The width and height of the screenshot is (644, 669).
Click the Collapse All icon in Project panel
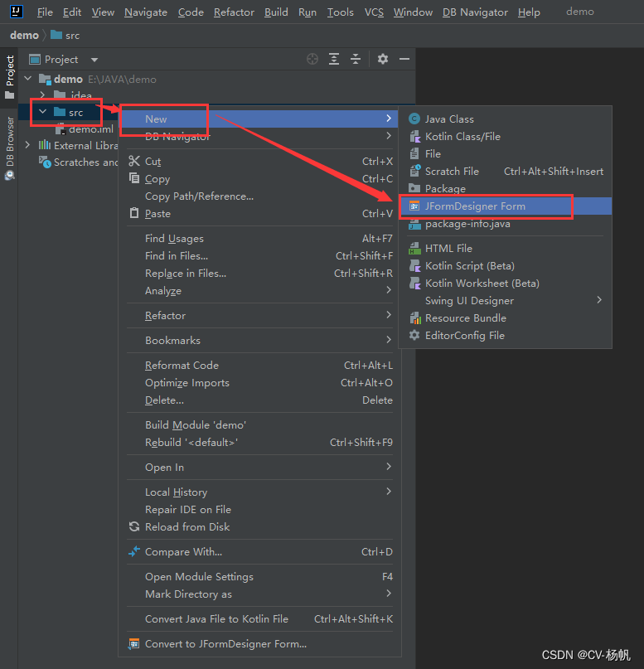(356, 59)
